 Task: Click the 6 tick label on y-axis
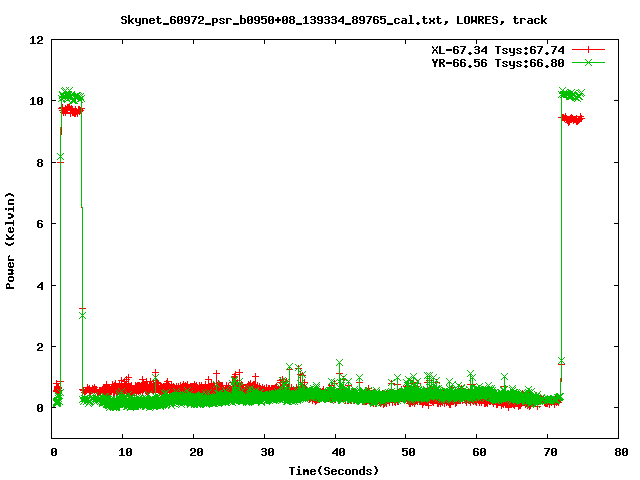coord(39,224)
